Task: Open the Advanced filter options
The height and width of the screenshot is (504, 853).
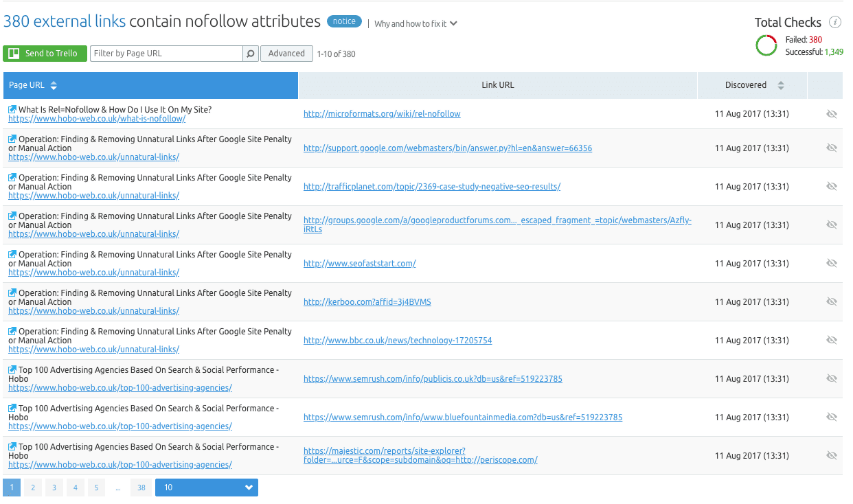Action: point(286,54)
